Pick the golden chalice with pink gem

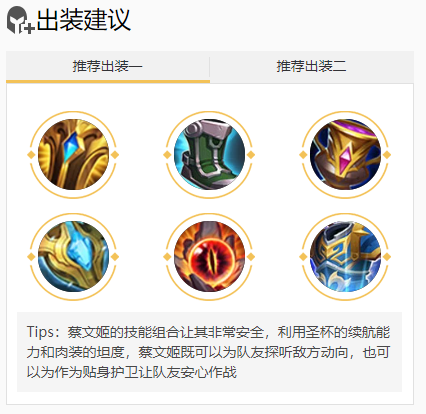click(345, 155)
